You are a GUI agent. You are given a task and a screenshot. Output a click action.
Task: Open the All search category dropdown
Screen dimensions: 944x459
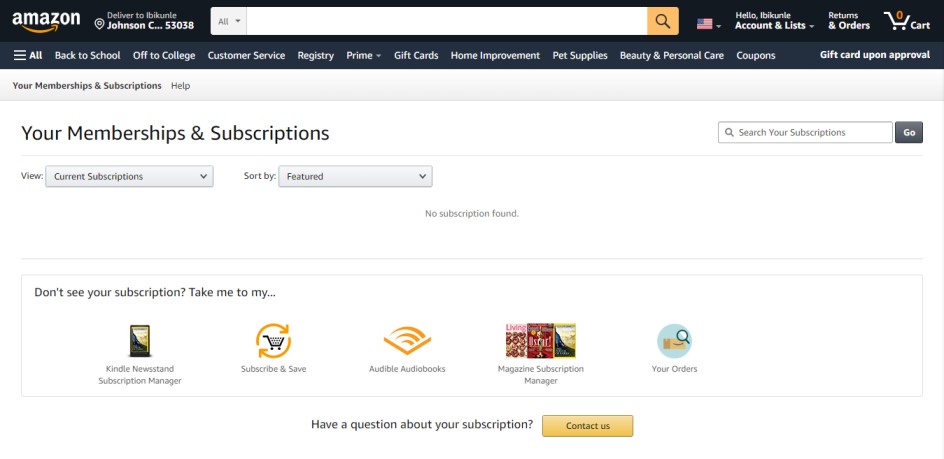[x=229, y=21]
